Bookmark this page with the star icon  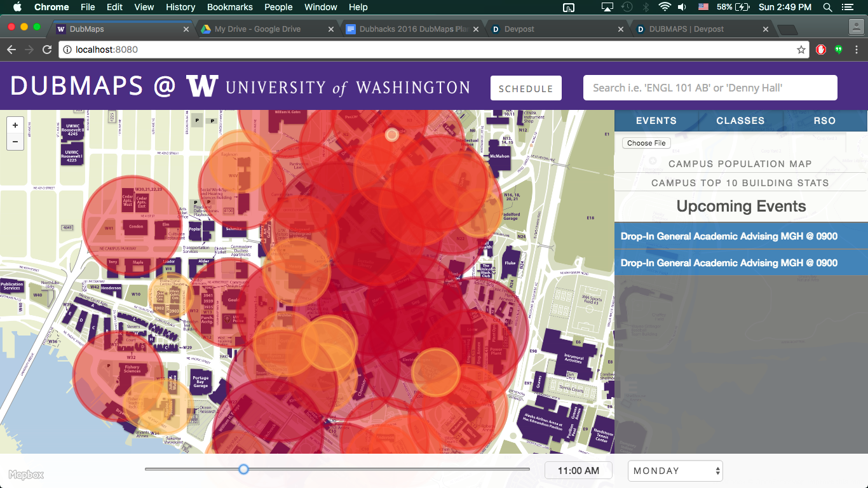coord(801,50)
